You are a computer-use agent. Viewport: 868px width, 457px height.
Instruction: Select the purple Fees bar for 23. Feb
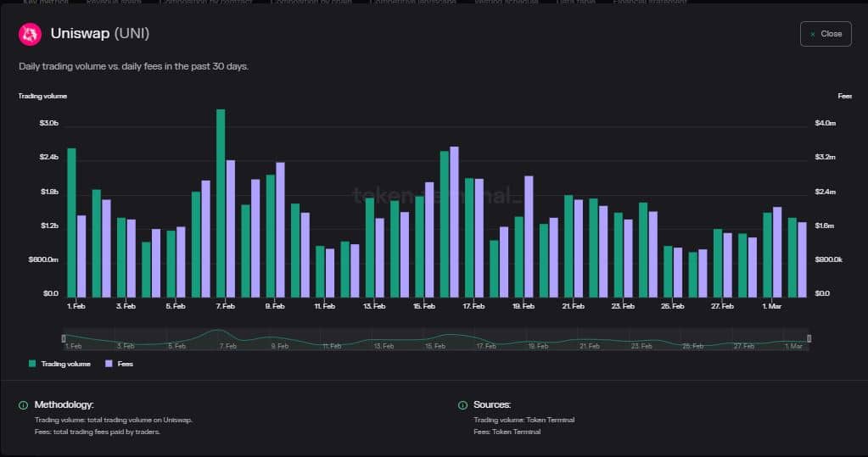coord(629,259)
